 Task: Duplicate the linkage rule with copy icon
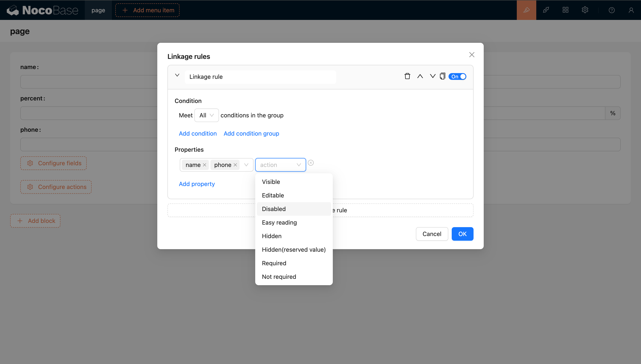point(442,76)
